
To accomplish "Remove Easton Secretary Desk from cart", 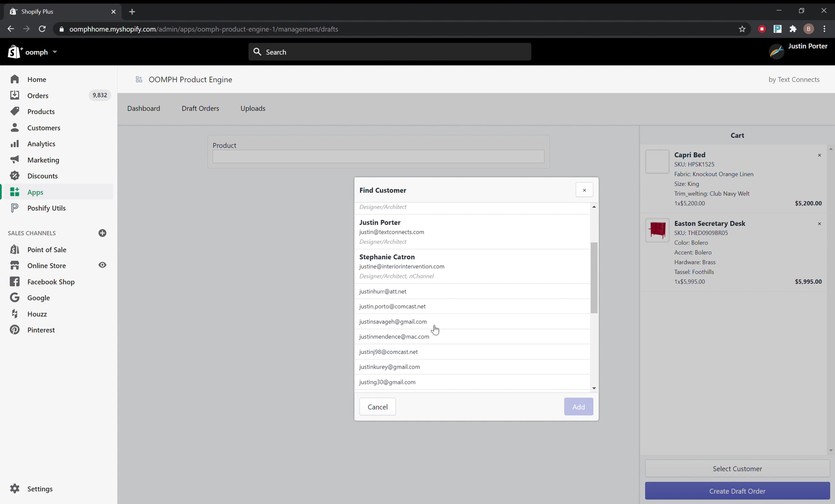I will pos(819,223).
